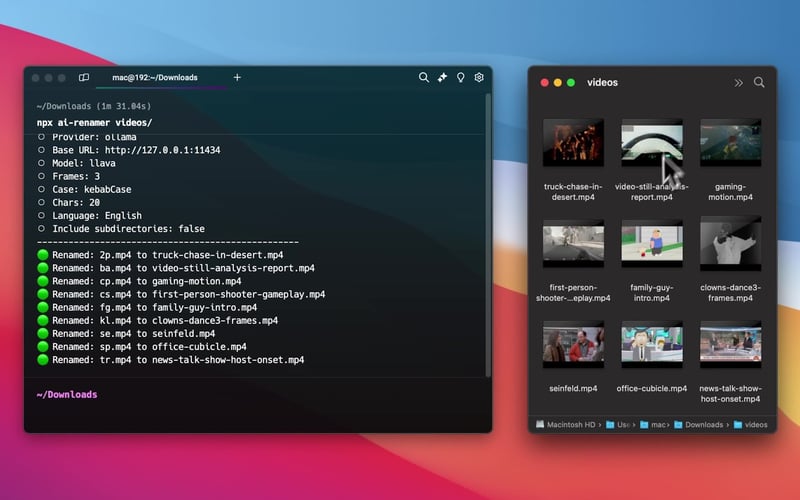
Task: Click 'Renamed: cp.mp4' output row
Action: click(x=139, y=281)
